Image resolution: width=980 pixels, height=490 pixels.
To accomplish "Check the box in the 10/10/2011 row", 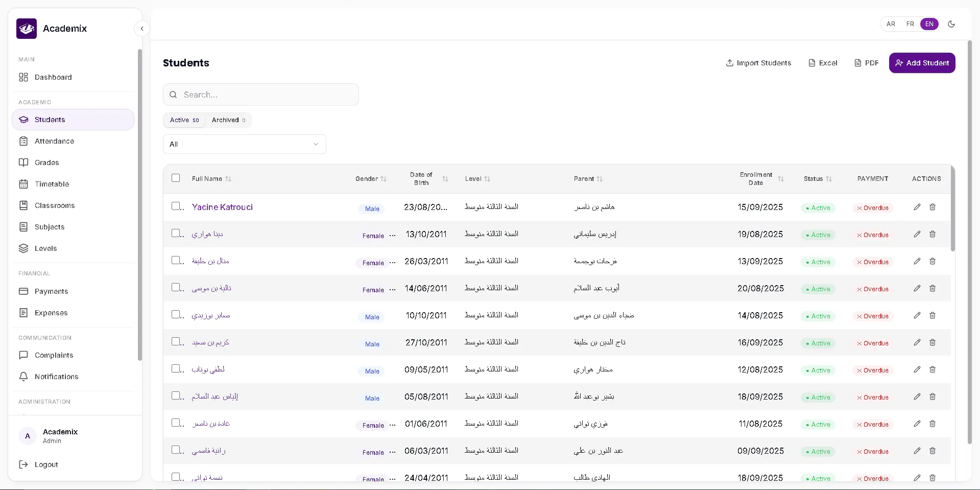I will [176, 314].
